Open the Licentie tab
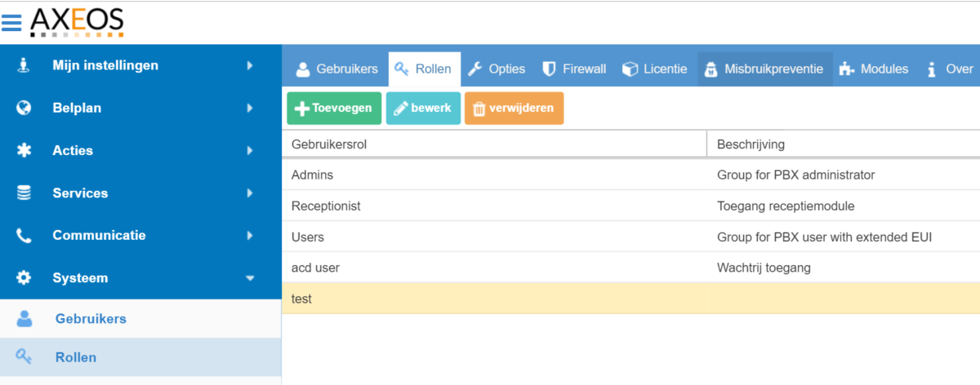 click(x=655, y=69)
